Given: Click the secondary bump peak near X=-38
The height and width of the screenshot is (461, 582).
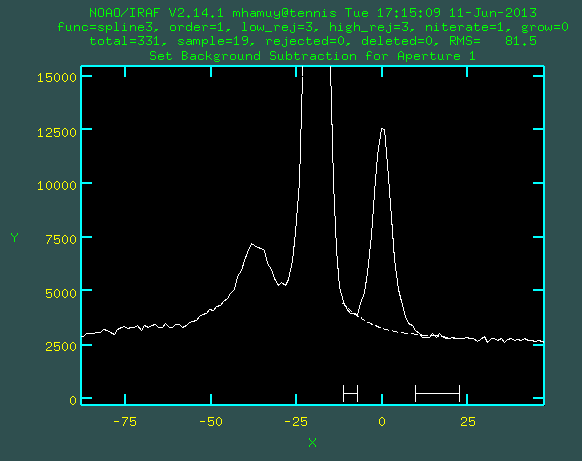Looking at the screenshot, I should tap(252, 244).
